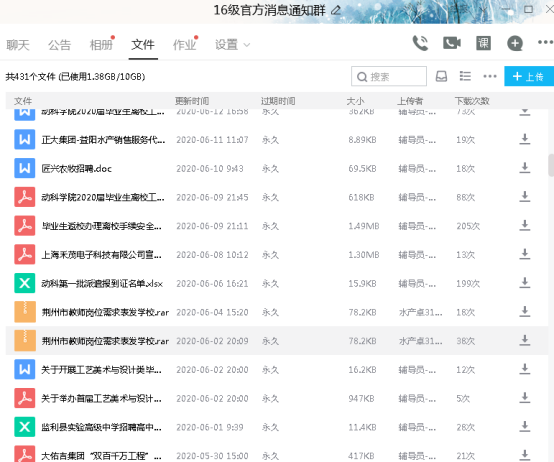The width and height of the screenshot is (554, 462).
Task: Open the file inbox tray icon
Action: pyautogui.click(x=441, y=76)
